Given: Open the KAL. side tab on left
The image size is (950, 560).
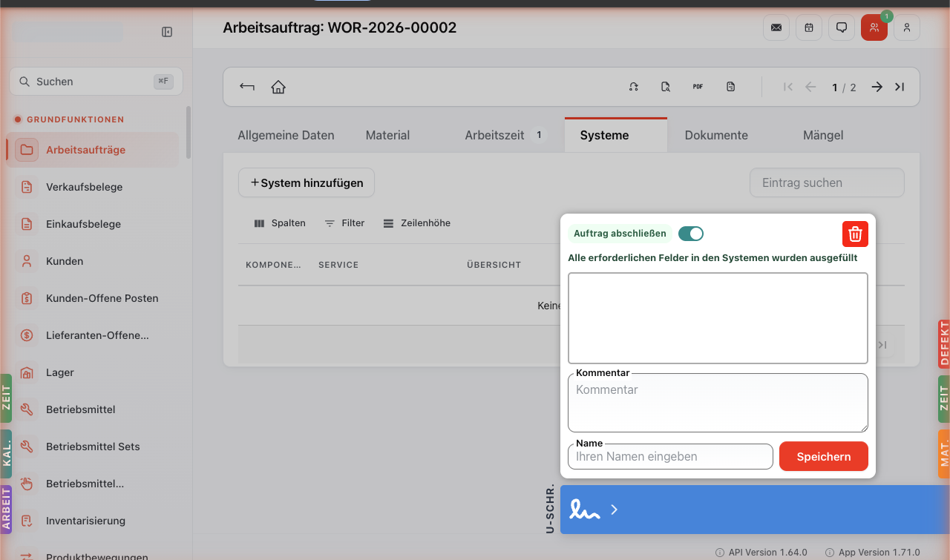Looking at the screenshot, I should point(6,454).
